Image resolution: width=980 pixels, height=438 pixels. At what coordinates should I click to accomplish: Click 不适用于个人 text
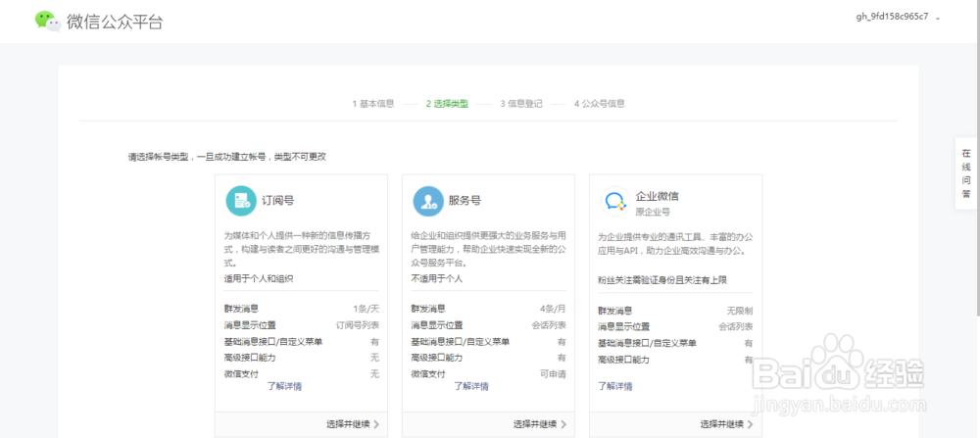pyautogui.click(x=437, y=278)
